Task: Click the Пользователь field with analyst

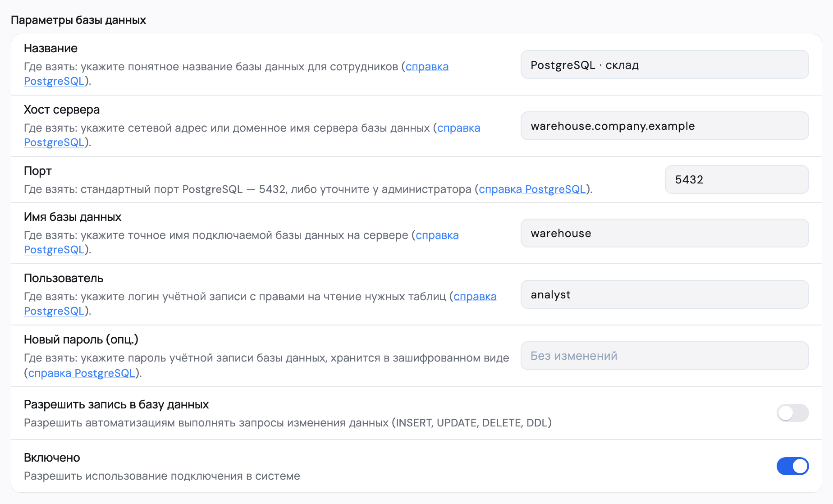Action: click(x=664, y=294)
